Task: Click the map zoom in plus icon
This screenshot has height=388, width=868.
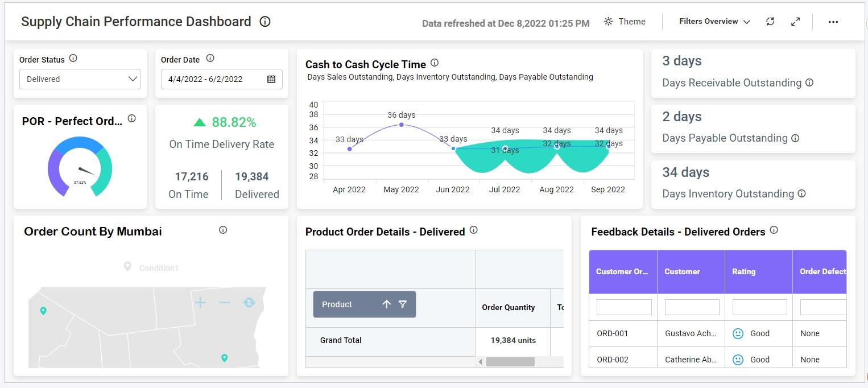Action: coord(200,303)
